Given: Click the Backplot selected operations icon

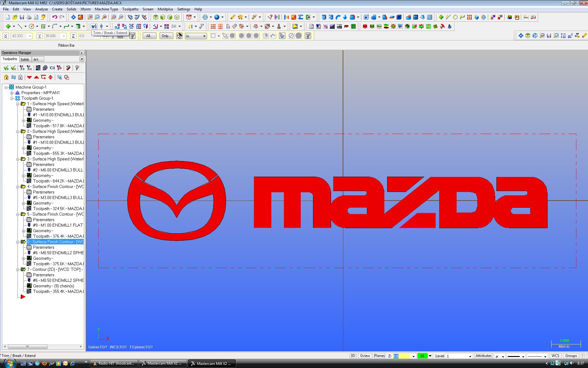Looking at the screenshot, I should [x=38, y=68].
